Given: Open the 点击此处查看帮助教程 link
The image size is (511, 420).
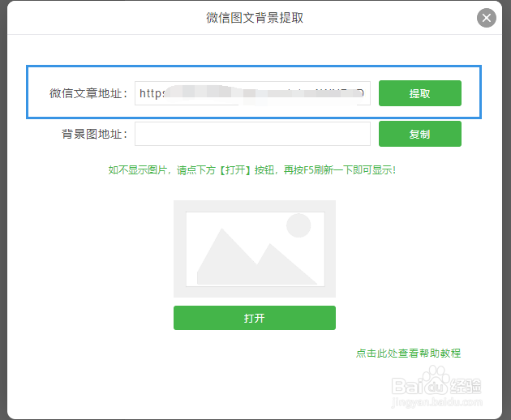Looking at the screenshot, I should (408, 354).
